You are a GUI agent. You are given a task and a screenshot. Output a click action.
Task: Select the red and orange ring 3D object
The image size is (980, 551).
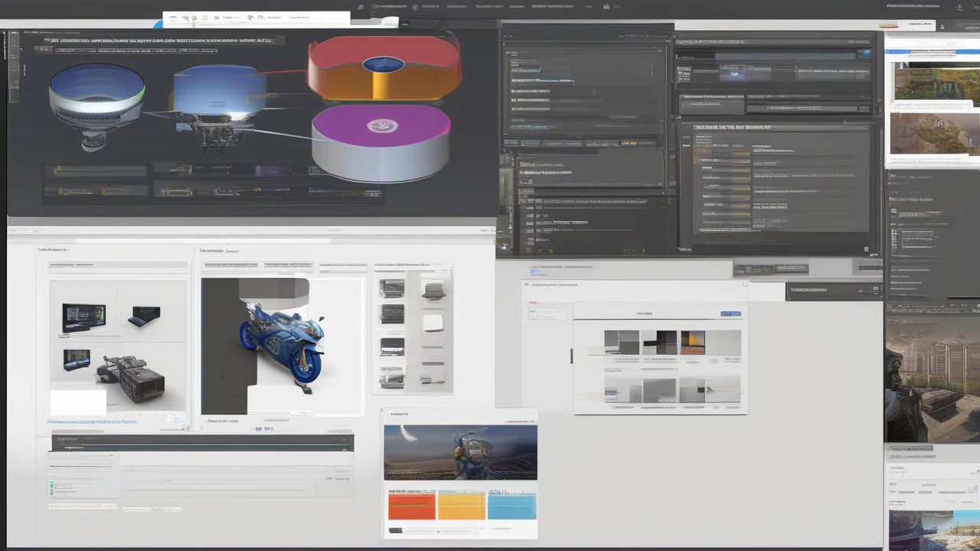[x=383, y=66]
